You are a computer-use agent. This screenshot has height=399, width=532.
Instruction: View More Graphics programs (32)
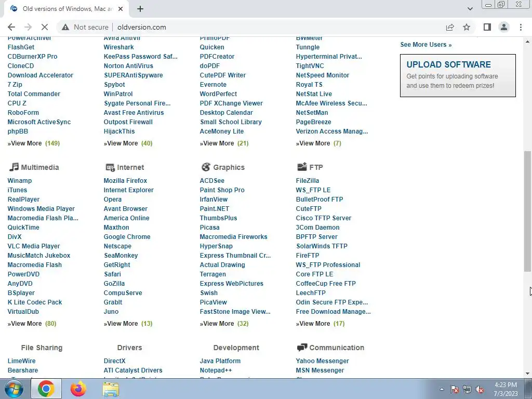coord(224,323)
